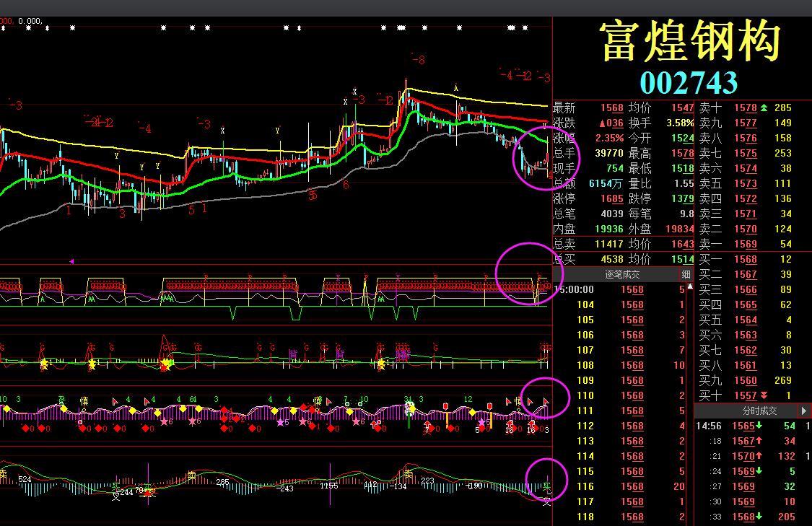Click the 买三 price 1566
Image resolution: width=812 pixels, height=526 pixels.
[745, 289]
